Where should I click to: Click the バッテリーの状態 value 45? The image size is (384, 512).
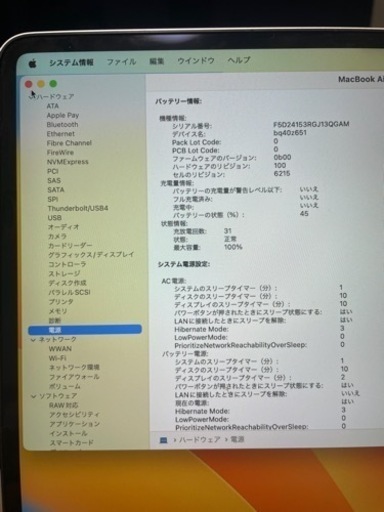304,214
